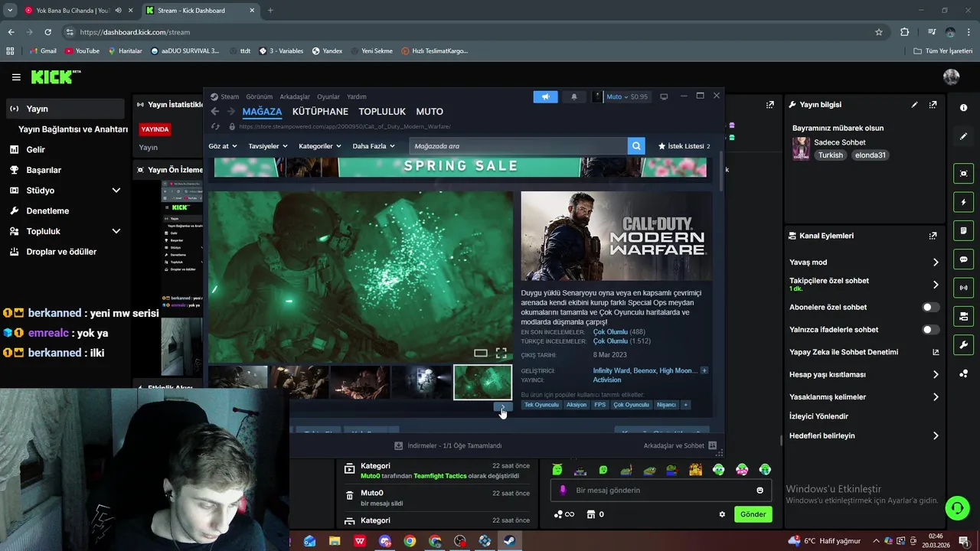
Task: Expand Yasaklanmış kelimeler settings
Action: [936, 397]
